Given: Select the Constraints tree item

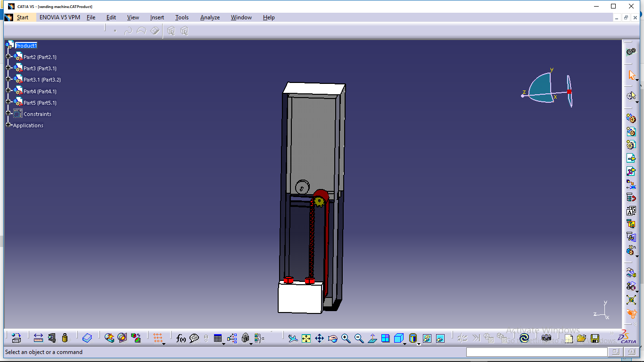Looking at the screenshot, I should click(37, 114).
